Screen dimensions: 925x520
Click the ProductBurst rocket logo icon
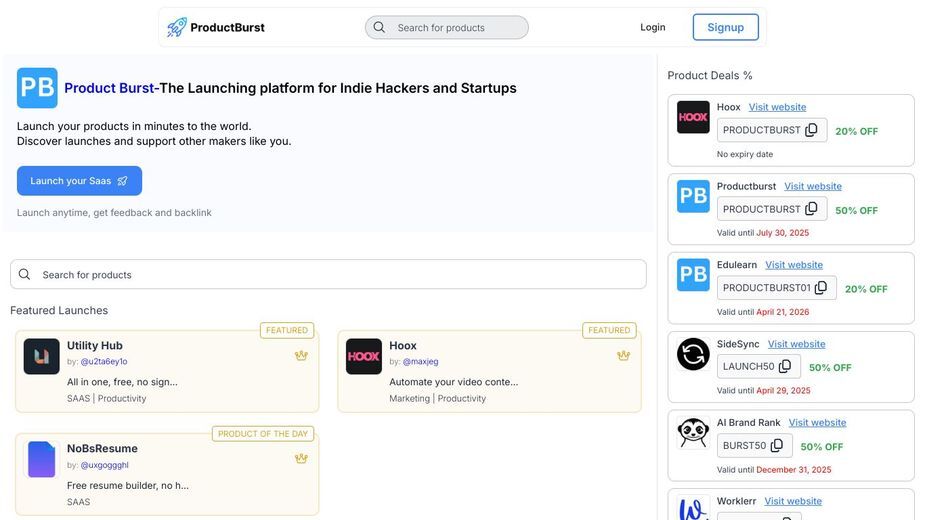176,27
